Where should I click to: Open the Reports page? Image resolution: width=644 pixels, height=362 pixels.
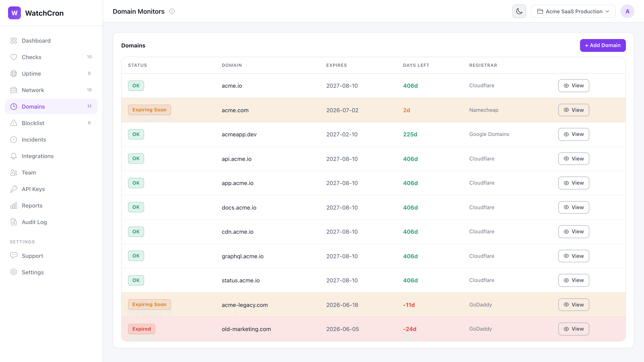coord(51,206)
